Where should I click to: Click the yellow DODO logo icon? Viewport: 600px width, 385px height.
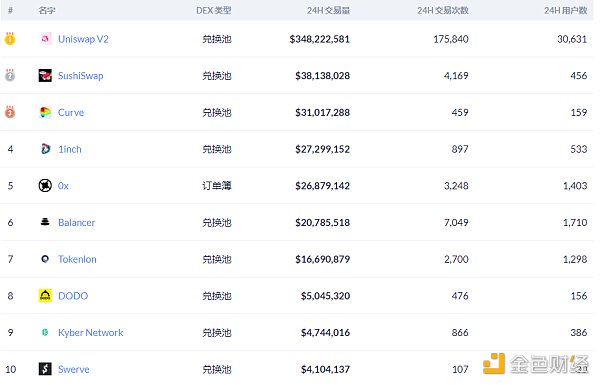click(x=45, y=295)
